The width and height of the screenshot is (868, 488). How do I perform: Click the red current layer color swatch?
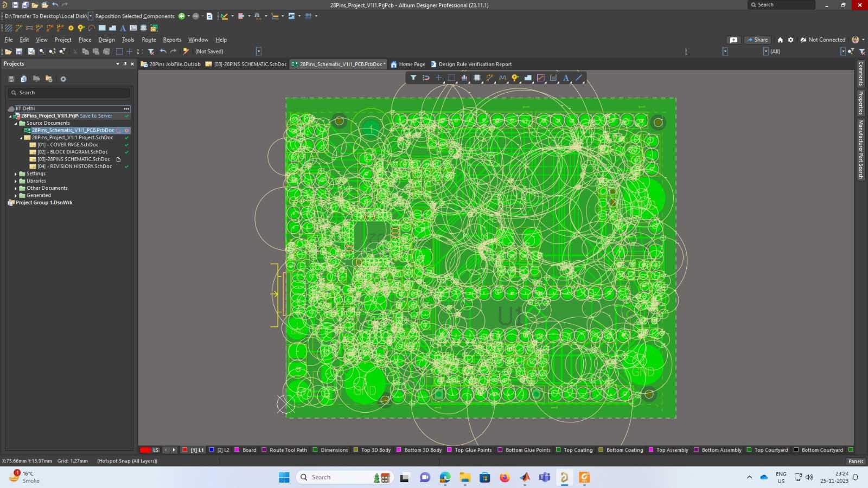[x=145, y=450]
